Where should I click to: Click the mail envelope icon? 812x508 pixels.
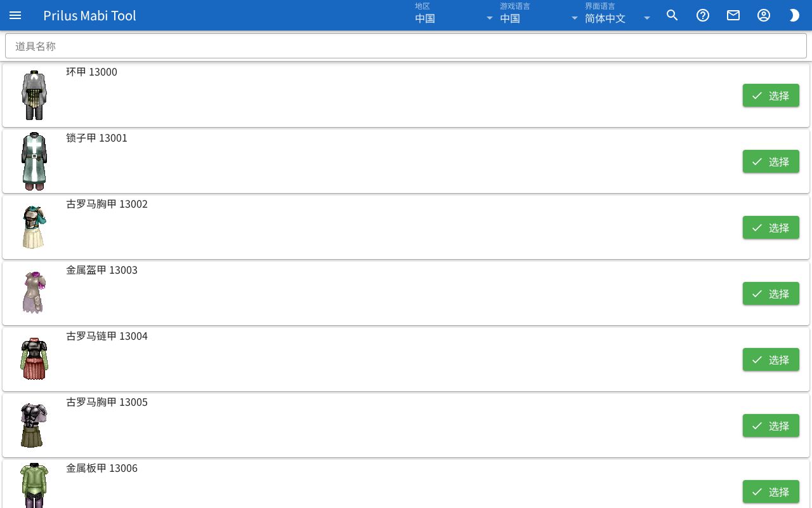click(733, 15)
